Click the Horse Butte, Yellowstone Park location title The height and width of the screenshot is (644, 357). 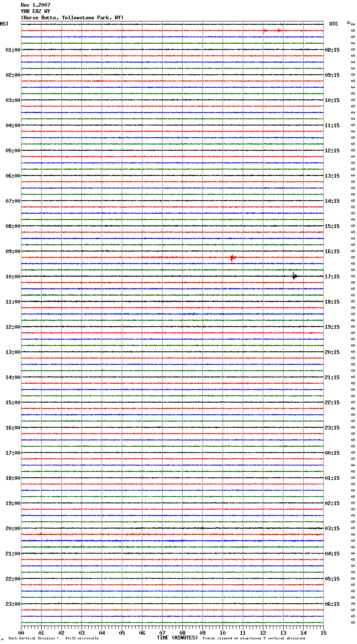point(72,18)
